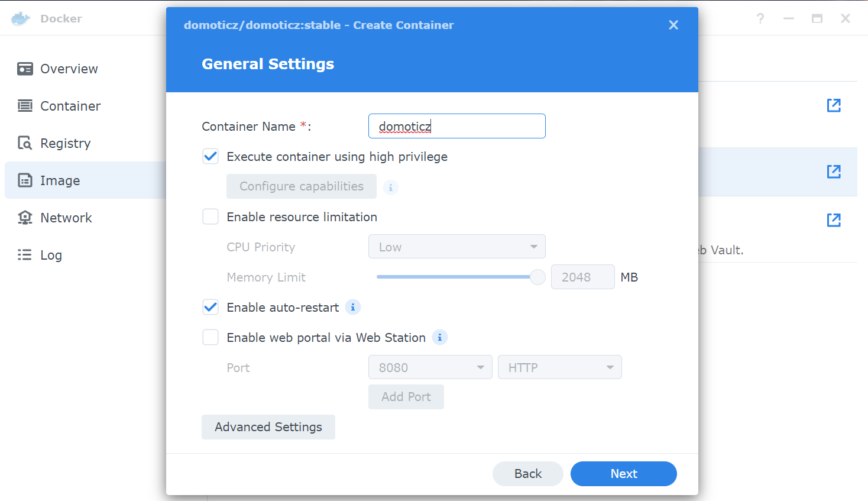The width and height of the screenshot is (868, 501).
Task: Open the Overview sidebar icon
Action: [x=25, y=69]
